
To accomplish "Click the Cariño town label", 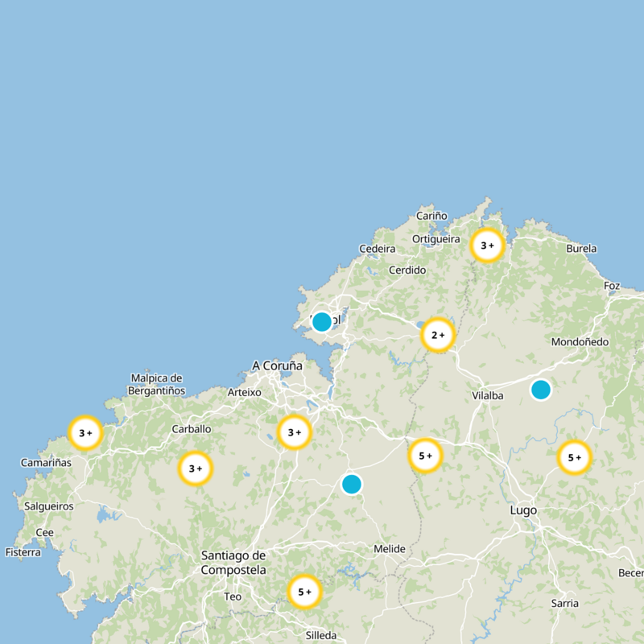I will [431, 216].
